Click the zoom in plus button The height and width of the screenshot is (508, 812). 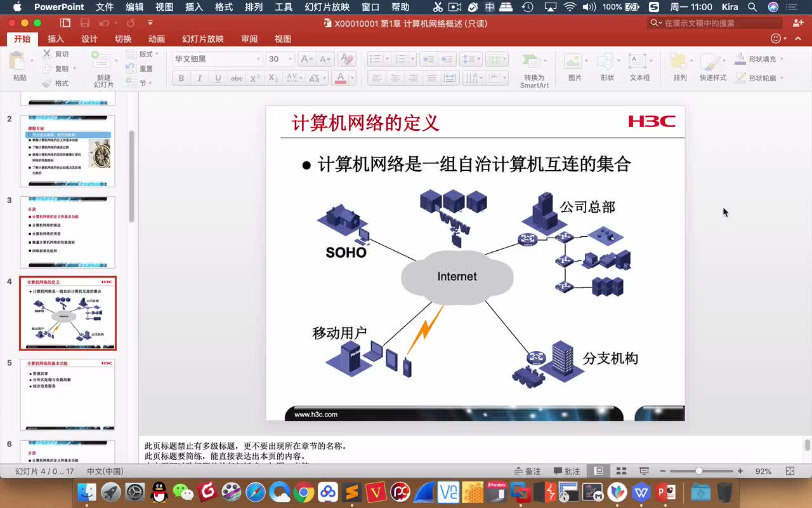740,471
